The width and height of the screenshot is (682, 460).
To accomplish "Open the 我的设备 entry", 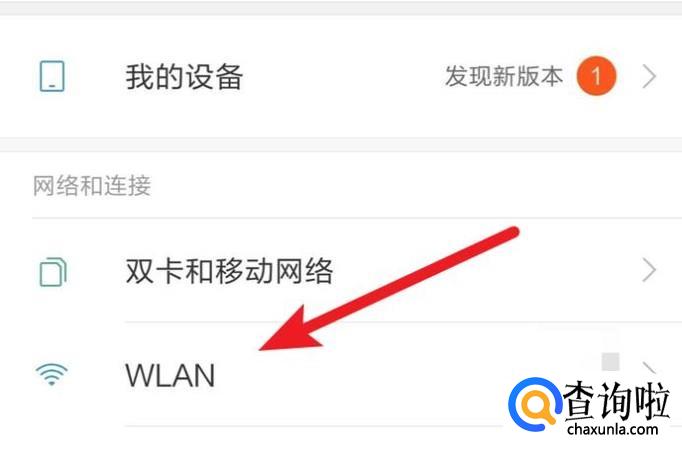I will [x=341, y=77].
